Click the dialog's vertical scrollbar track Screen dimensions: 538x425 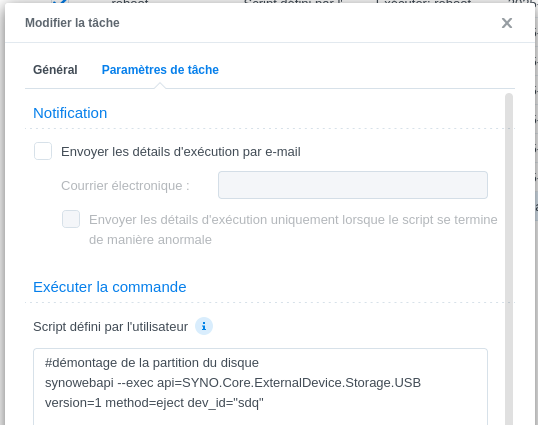[x=509, y=259]
